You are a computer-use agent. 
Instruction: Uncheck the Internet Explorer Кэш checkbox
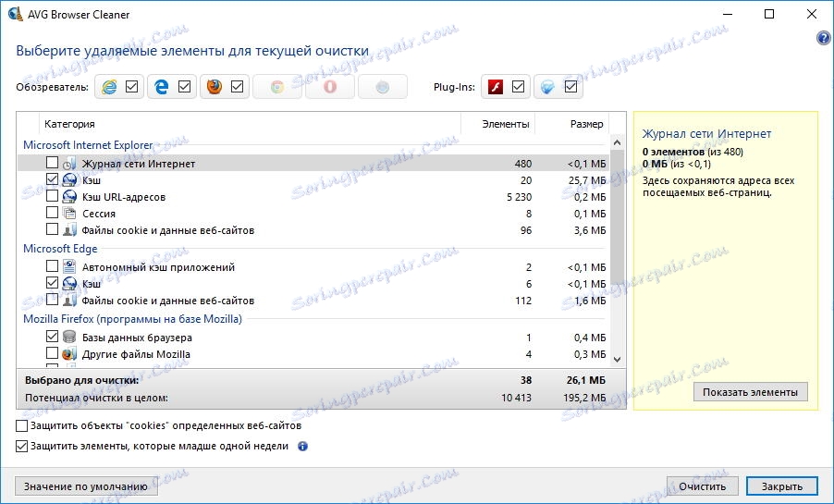pyautogui.click(x=52, y=178)
